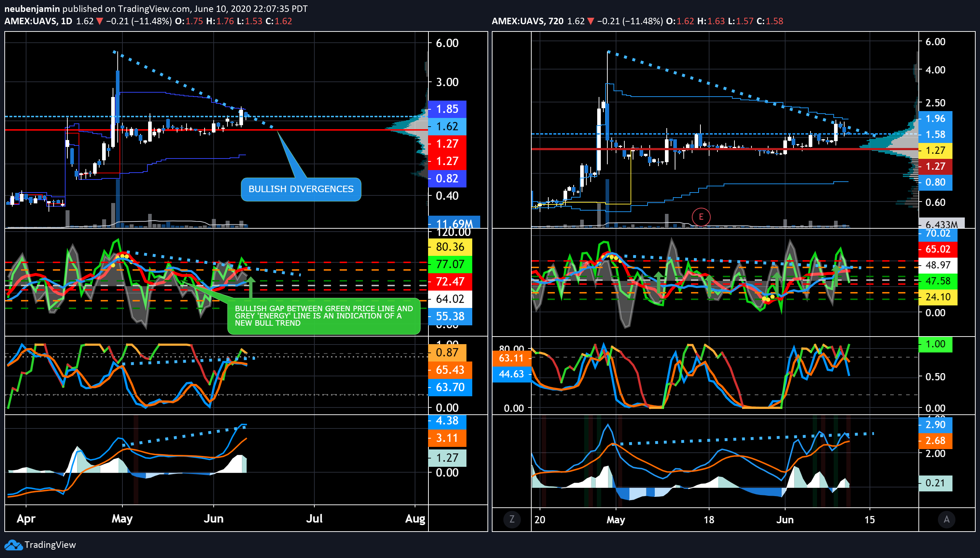Click the 'A' auto-scale circle button
This screenshot has width=980, height=558.
point(947,519)
